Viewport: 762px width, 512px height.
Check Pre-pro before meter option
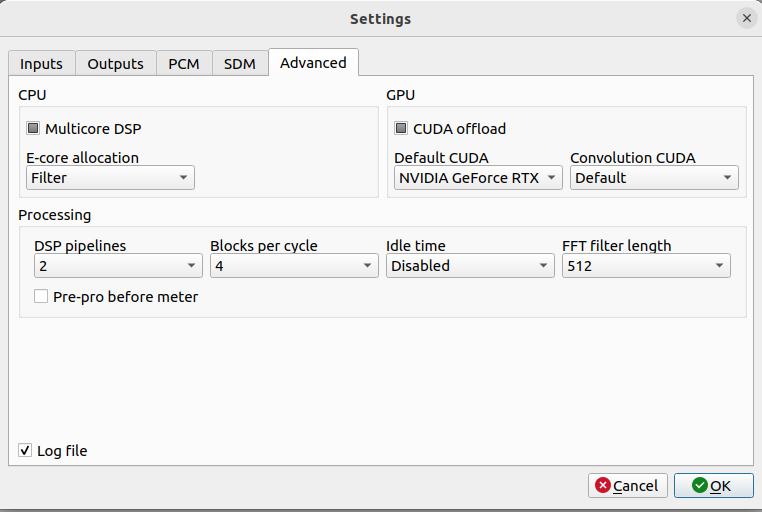[x=41, y=296]
